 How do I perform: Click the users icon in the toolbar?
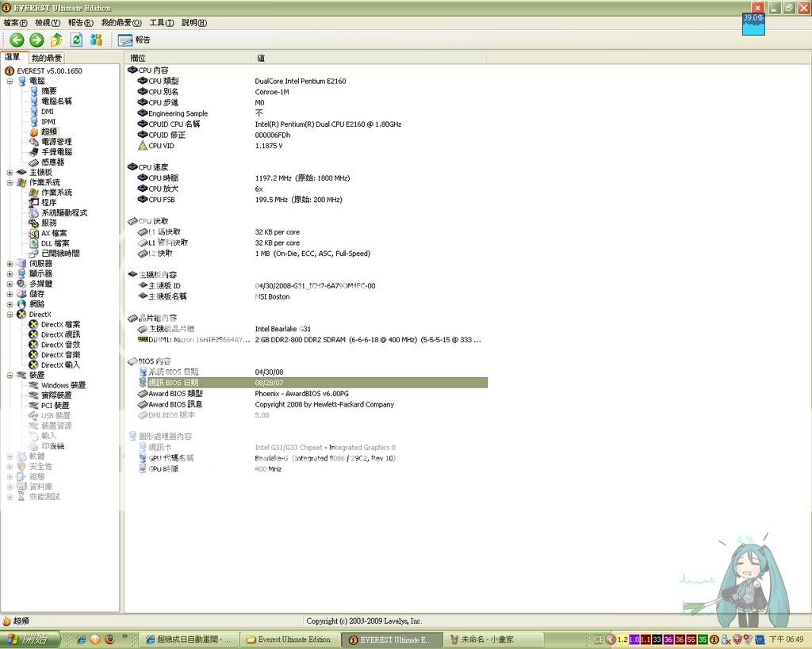tap(97, 40)
